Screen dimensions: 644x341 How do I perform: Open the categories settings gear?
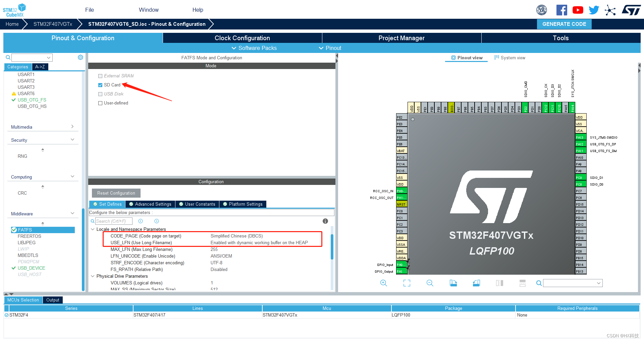[x=80, y=57]
